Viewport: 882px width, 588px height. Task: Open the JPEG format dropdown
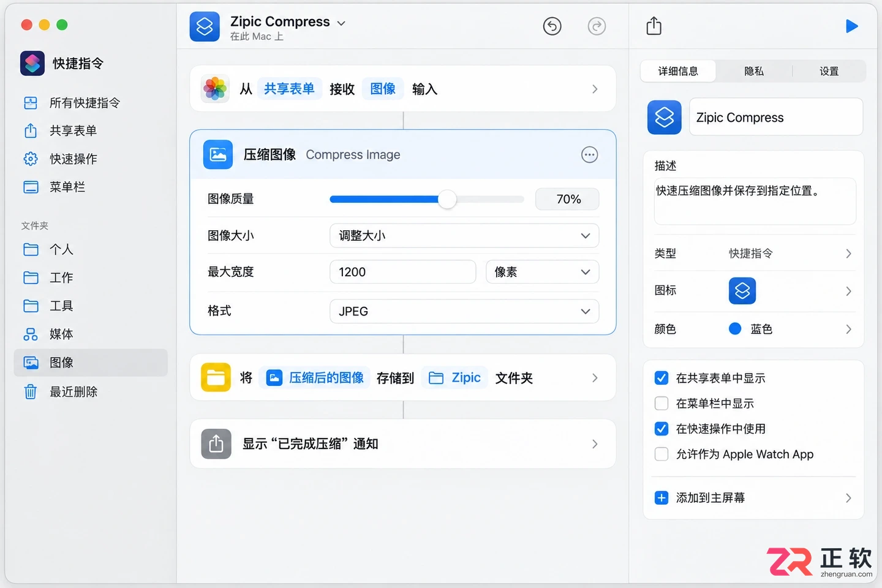pyautogui.click(x=464, y=311)
